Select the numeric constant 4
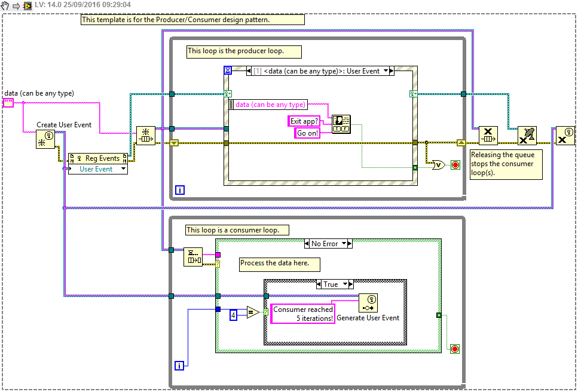Viewport: 578px width, 392px height. tap(234, 313)
